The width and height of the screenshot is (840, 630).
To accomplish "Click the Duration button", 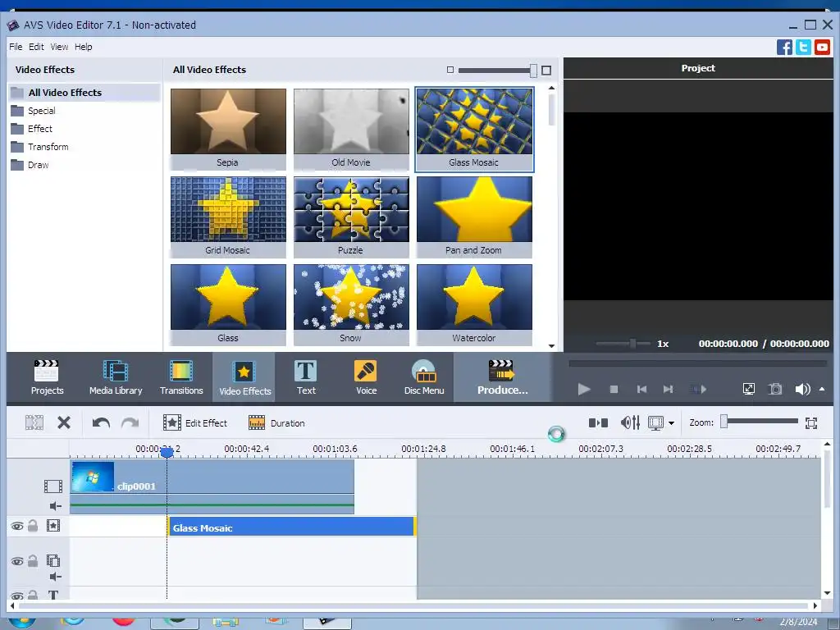I will tap(277, 422).
